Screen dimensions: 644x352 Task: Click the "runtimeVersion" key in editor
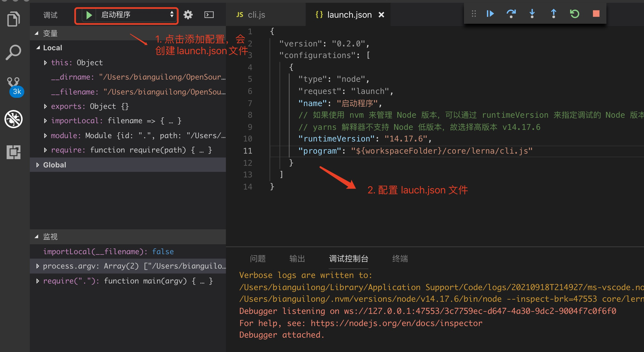pos(337,139)
